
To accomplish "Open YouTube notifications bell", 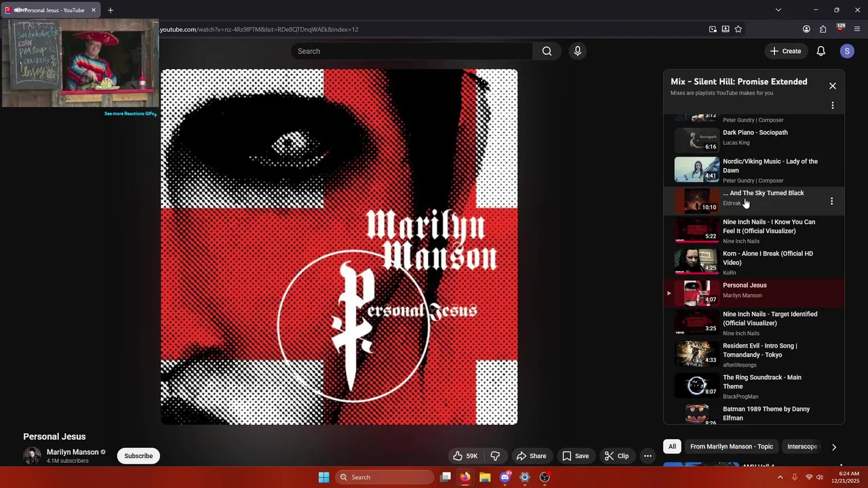I will coord(821,51).
